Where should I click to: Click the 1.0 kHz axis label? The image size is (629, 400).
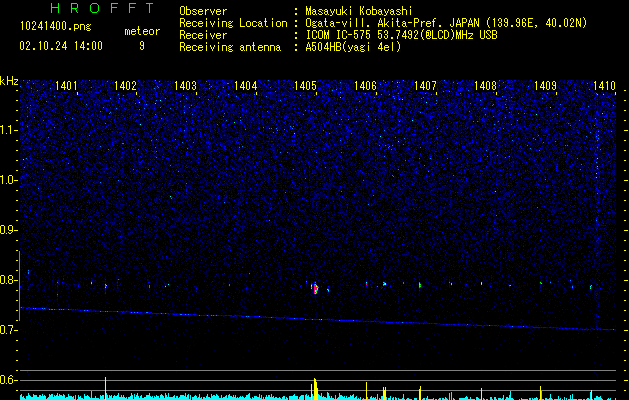click(9, 179)
